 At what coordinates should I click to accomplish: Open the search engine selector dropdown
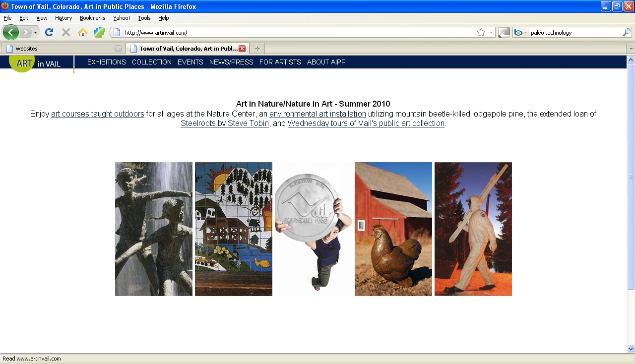point(521,33)
